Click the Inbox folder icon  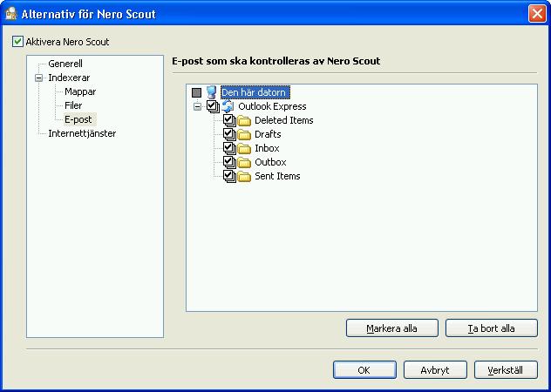[x=244, y=149]
